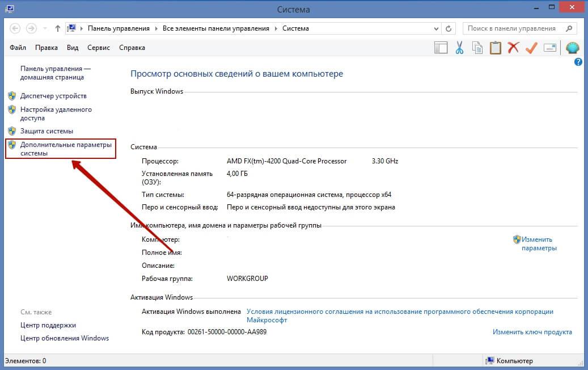Go up one level with up arrow

(x=57, y=28)
